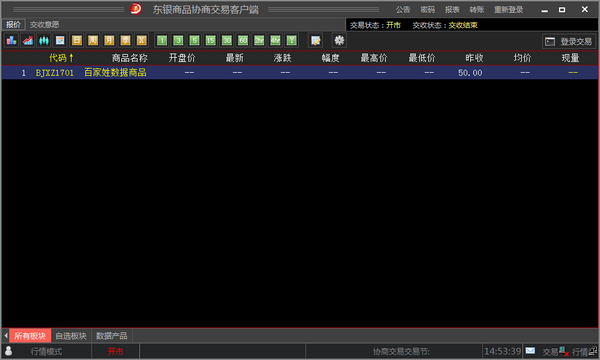Click the 行情 connection status icon

pos(593,350)
